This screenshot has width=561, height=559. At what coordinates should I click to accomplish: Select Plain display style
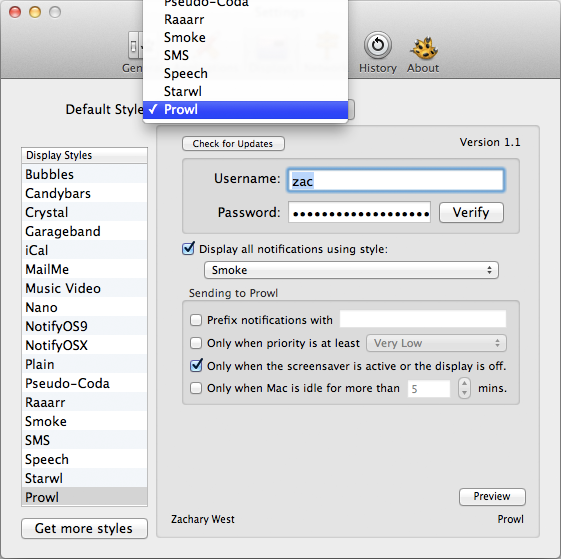click(x=84, y=364)
